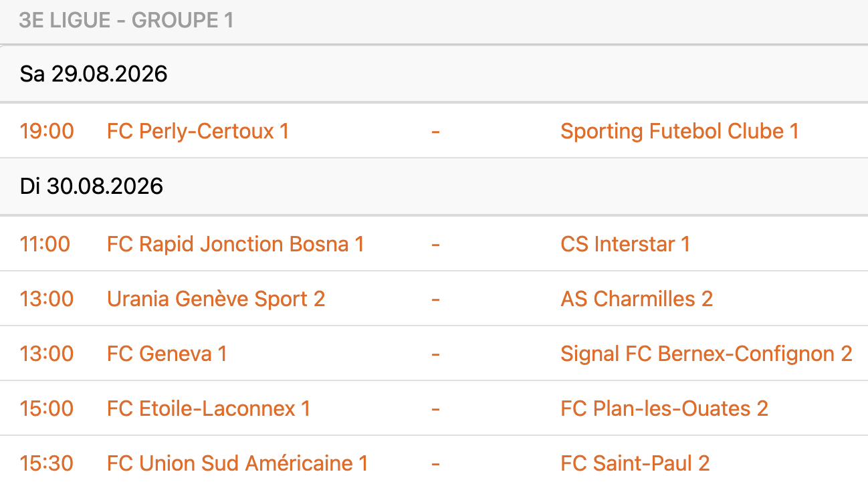Image resolution: width=868 pixels, height=484 pixels.
Task: Click the dash in Urania vs Charmilles match
Action: coord(435,299)
